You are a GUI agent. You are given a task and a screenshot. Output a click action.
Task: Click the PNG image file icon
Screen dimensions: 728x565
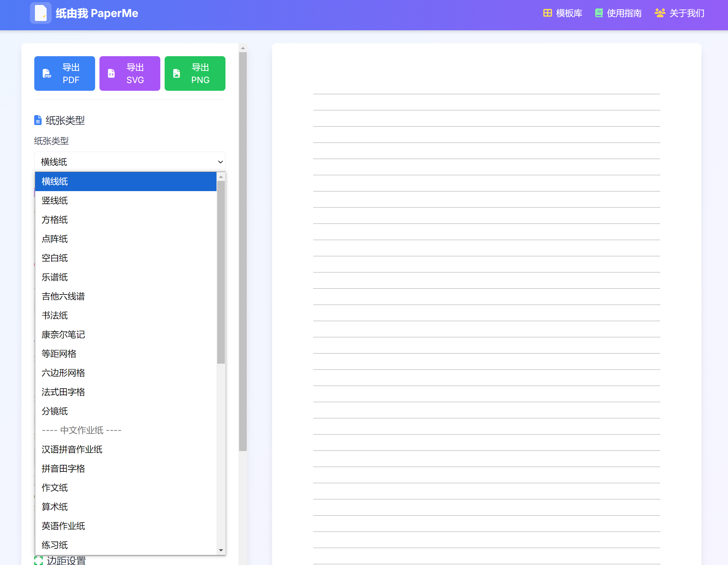177,73
